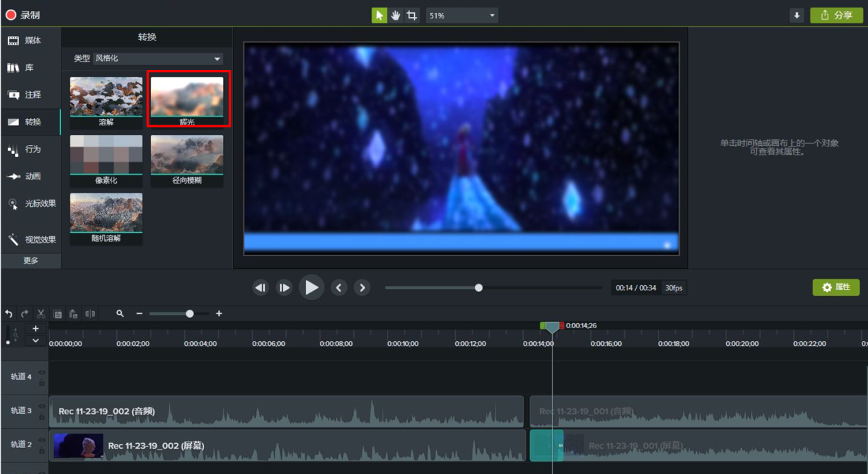The image size is (868, 474).
Task: Toggle the lock on 轨道 3
Action: (x=42, y=416)
